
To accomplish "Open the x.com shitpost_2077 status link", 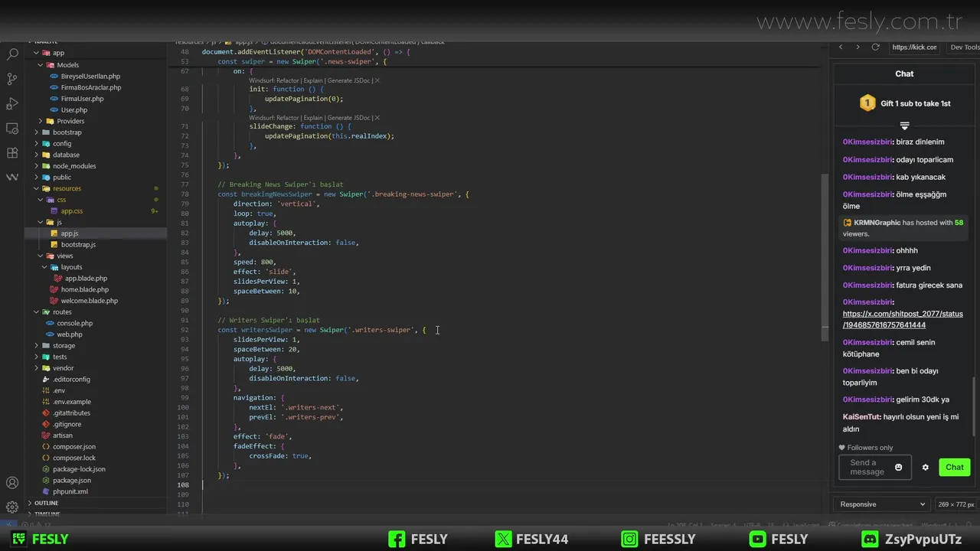I will (903, 319).
